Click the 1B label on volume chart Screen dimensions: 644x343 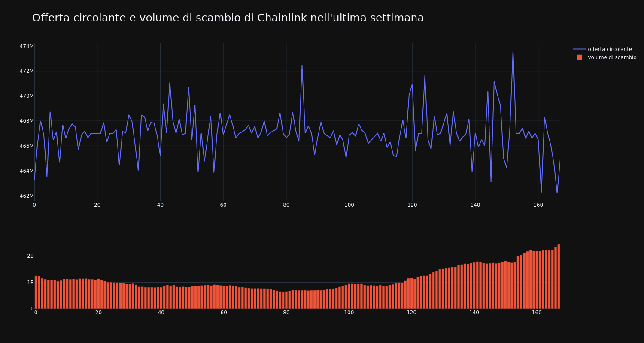[30, 282]
